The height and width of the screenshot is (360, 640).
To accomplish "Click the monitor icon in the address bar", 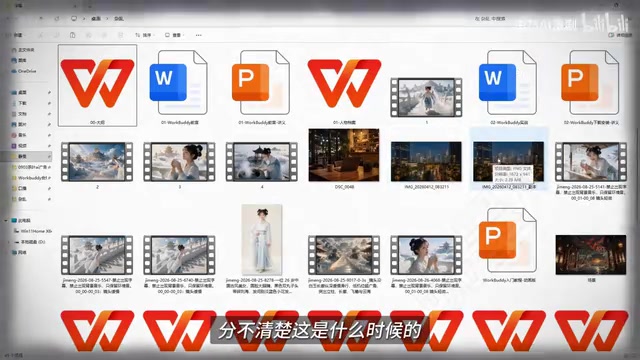I will [x=74, y=18].
